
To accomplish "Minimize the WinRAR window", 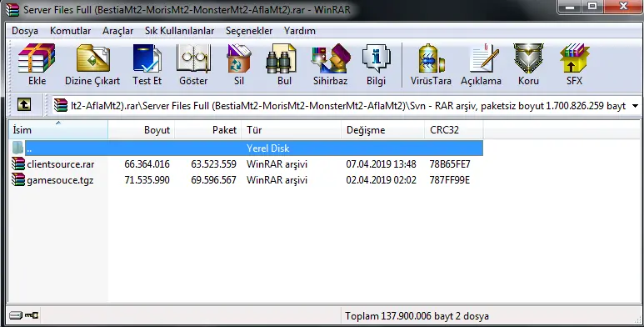I will point(569,7).
